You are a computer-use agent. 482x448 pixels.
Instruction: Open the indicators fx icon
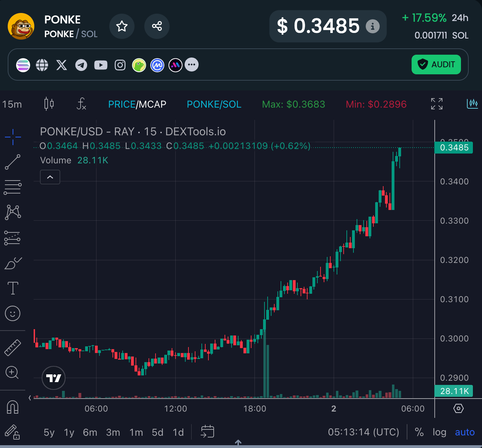pyautogui.click(x=81, y=104)
